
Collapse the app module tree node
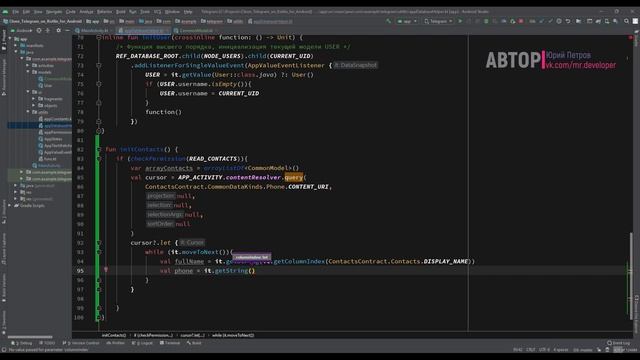[x=10, y=39]
